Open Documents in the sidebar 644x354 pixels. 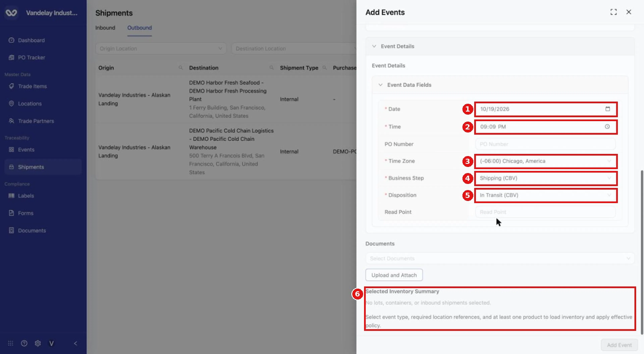tap(32, 230)
